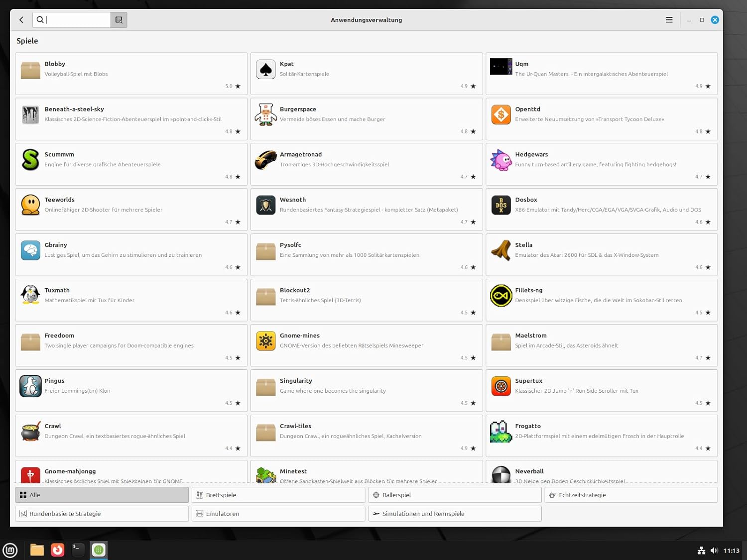This screenshot has width=747, height=560.
Task: Filter by Brettspiele category
Action: click(278, 495)
